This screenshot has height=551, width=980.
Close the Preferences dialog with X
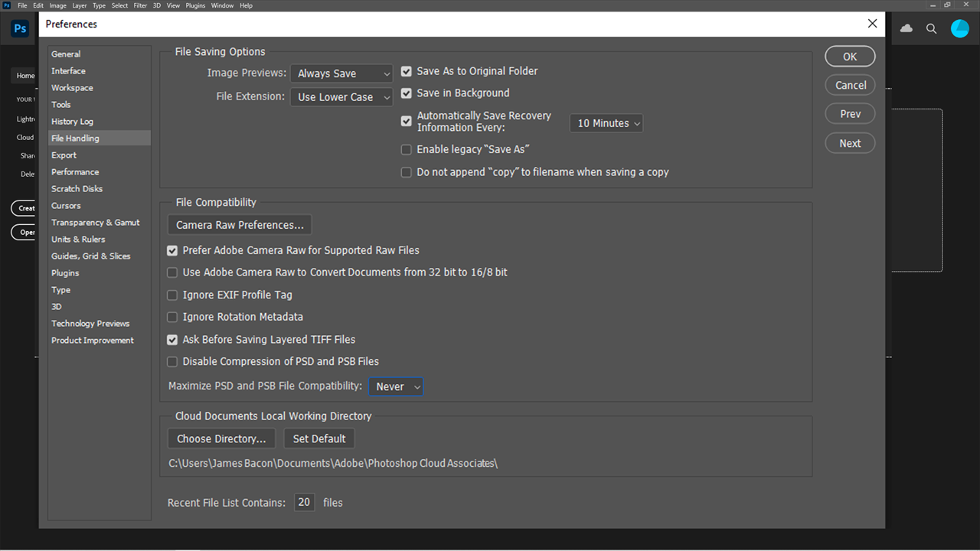(872, 24)
